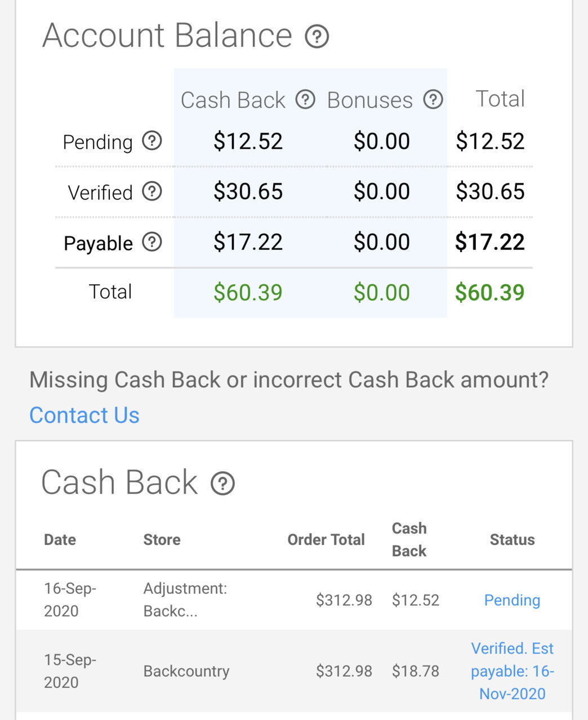Select the Status column header

tap(512, 539)
